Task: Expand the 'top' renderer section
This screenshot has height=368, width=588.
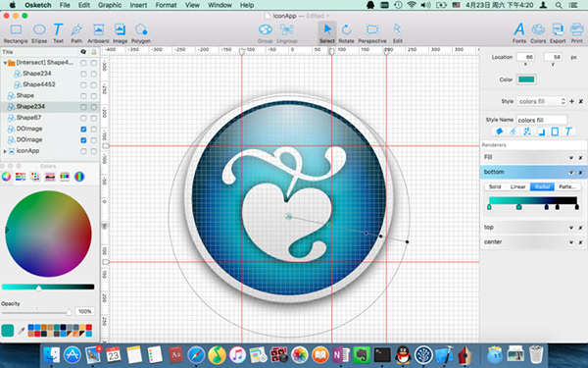Action: (x=571, y=228)
